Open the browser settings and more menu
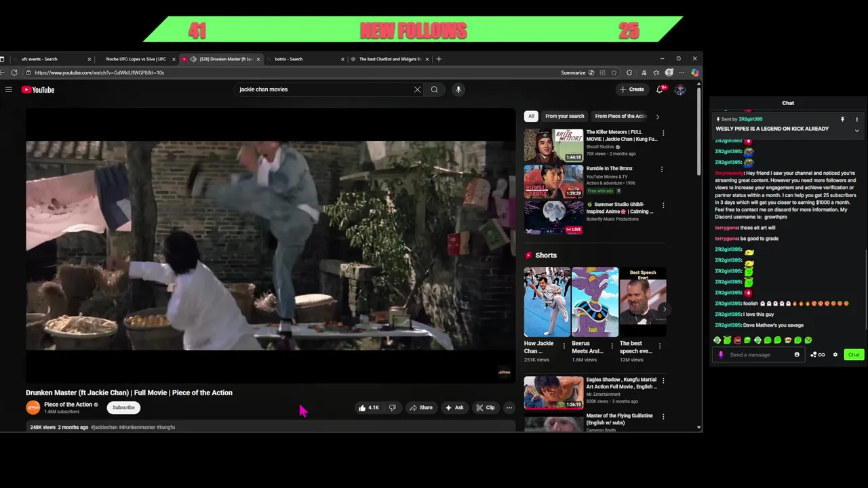868x488 pixels. pyautogui.click(x=682, y=73)
